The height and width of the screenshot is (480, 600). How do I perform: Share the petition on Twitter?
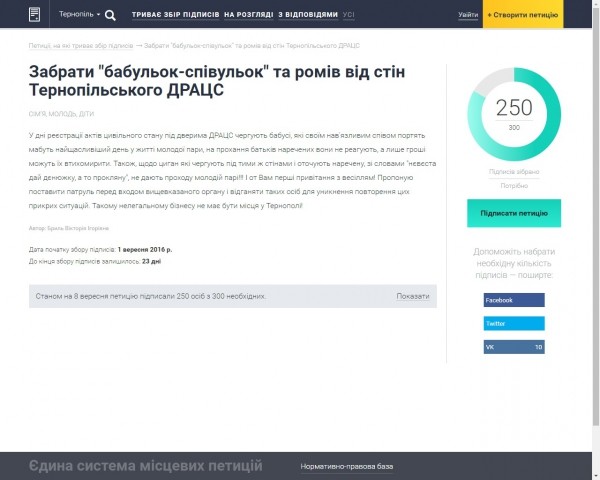click(x=514, y=323)
